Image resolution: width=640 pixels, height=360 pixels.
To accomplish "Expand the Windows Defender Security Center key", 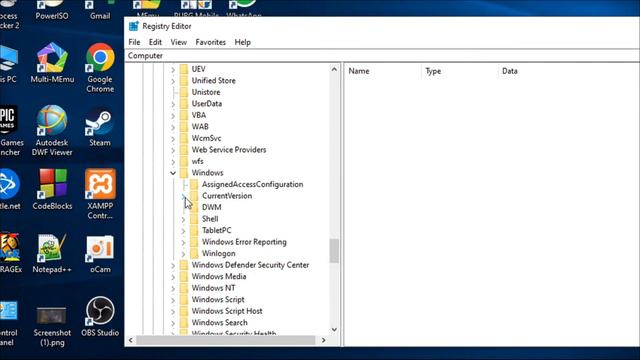I will coord(173,265).
